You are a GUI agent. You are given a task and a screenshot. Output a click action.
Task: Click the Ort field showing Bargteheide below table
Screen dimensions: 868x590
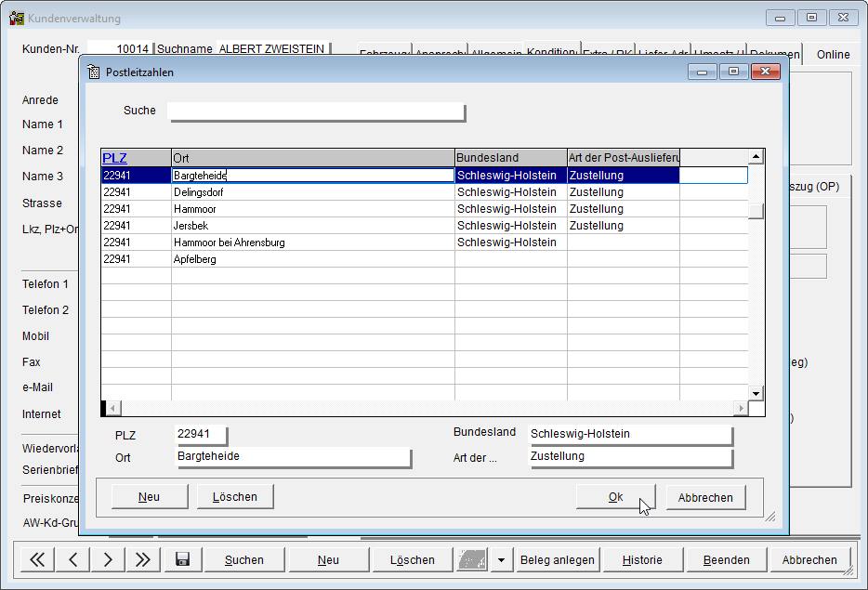coord(293,457)
